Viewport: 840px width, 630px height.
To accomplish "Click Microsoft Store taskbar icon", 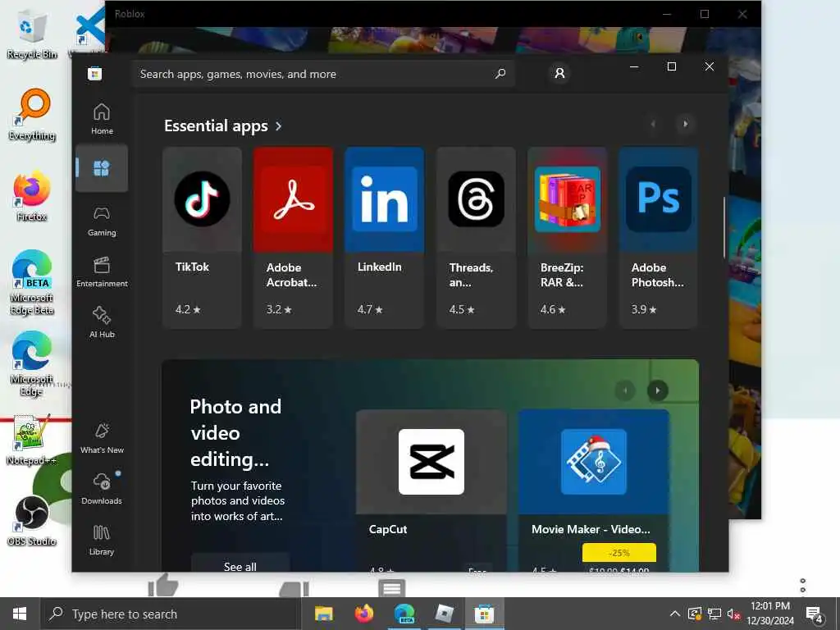I will (x=484, y=614).
